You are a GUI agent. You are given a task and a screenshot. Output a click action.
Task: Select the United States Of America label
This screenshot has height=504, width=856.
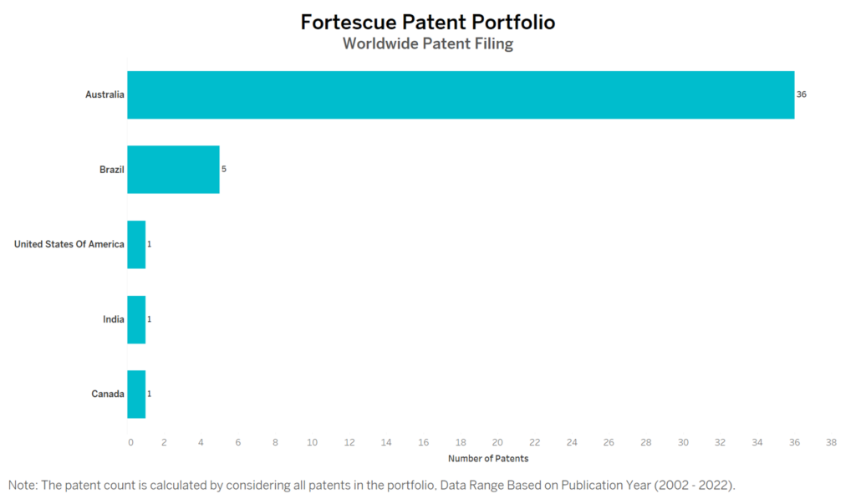tap(69, 244)
